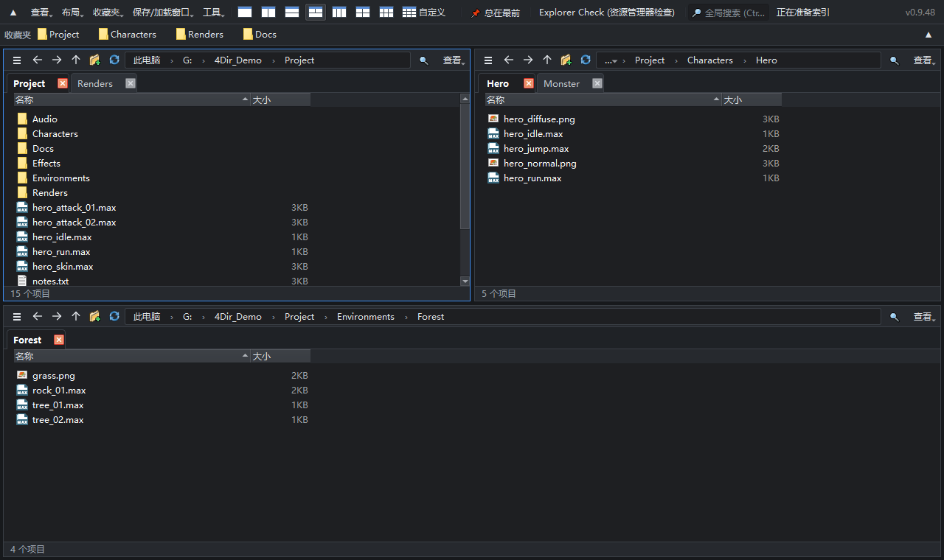The width and height of the screenshot is (944, 560).
Task: Select the three-column layout icon
Action: [x=339, y=13]
